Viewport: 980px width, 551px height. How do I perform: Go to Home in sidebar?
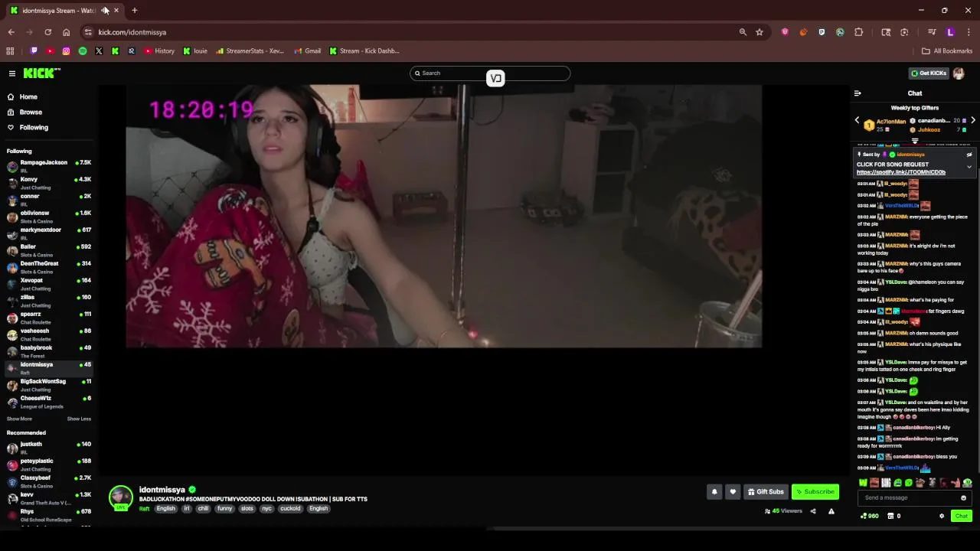click(28, 96)
